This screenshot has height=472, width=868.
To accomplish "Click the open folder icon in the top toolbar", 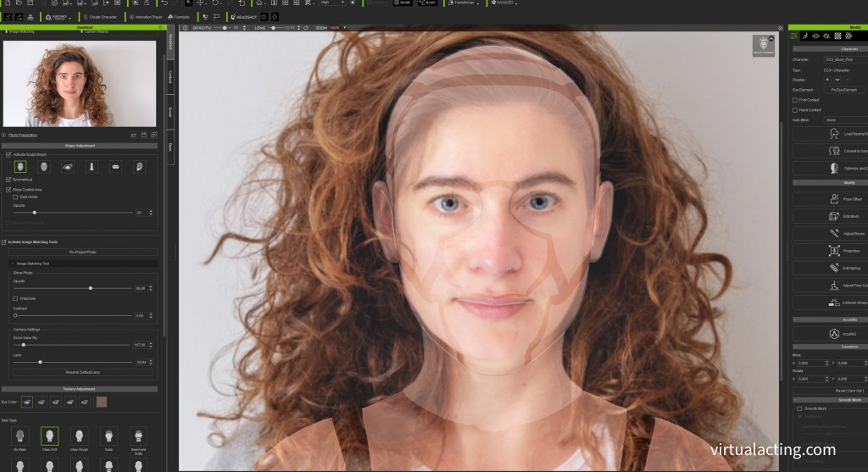I will pyautogui.click(x=19, y=3).
